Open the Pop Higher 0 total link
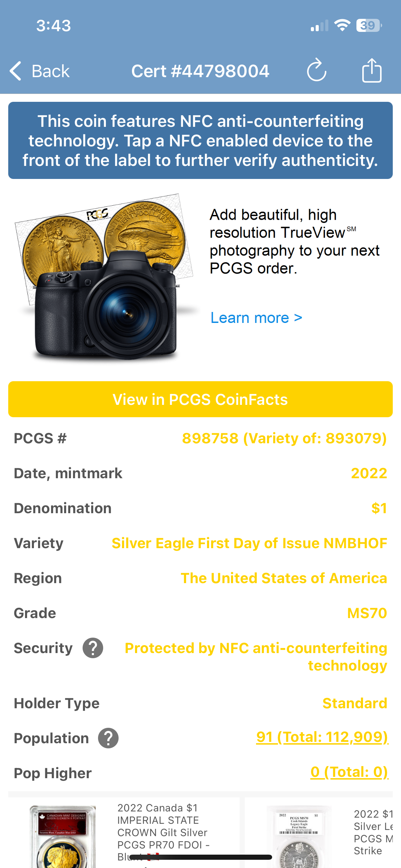This screenshot has height=868, width=401. coord(349,772)
